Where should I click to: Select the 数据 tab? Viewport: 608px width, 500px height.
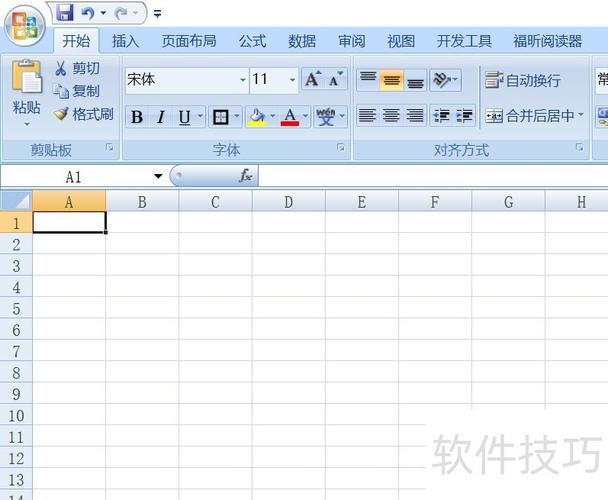[x=302, y=41]
